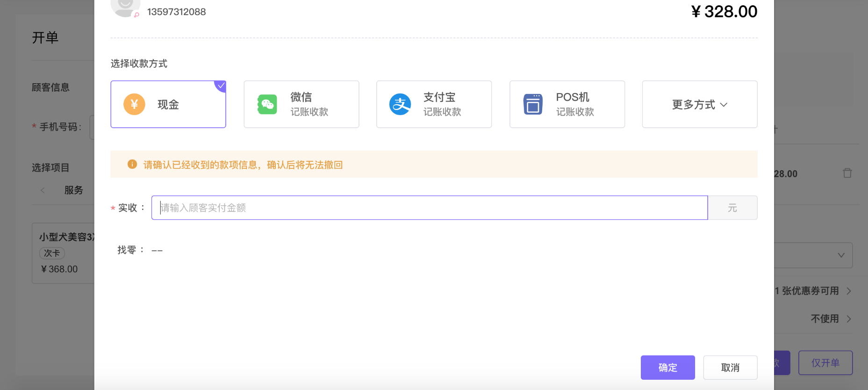Choose 微信 记账收款 payment method
This screenshot has width=868, height=390.
[x=301, y=104]
